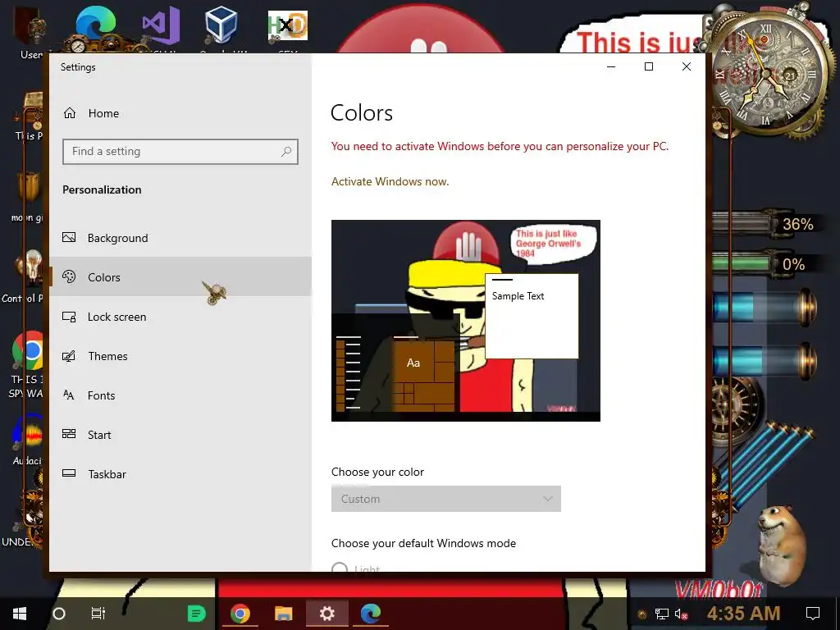Screen dimensions: 840x630
Task: Click the 36% gauge widget
Action: pos(766,224)
